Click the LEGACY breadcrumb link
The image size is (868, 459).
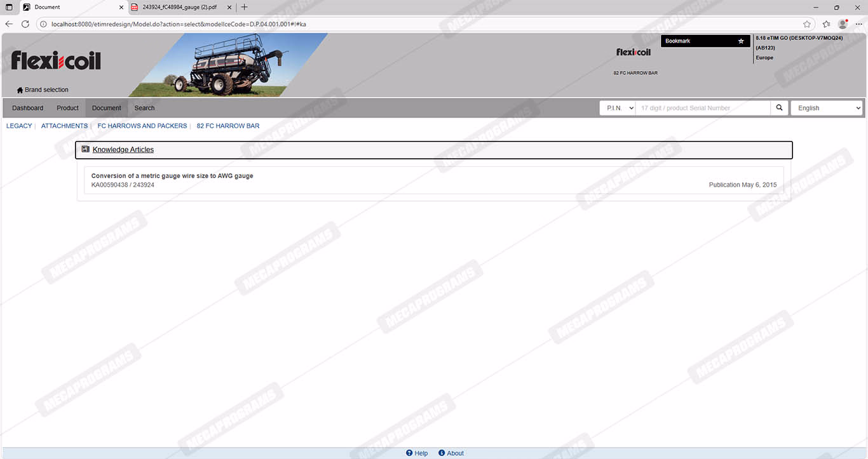(19, 126)
